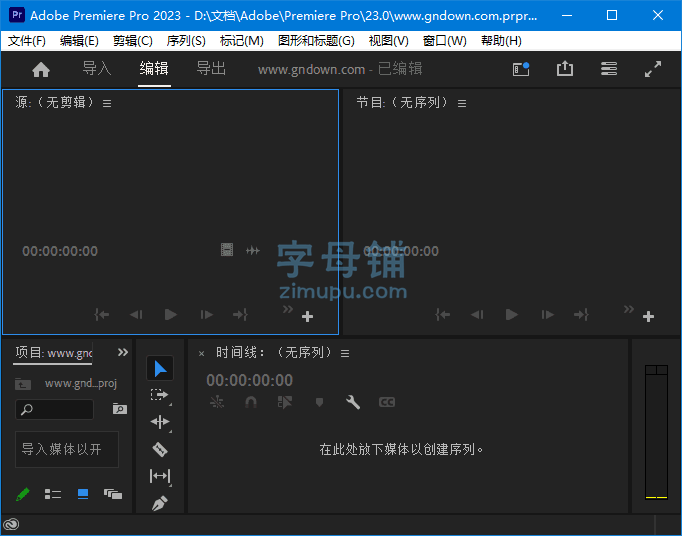Expand Program monitor transport overflow chevrons

(x=629, y=309)
